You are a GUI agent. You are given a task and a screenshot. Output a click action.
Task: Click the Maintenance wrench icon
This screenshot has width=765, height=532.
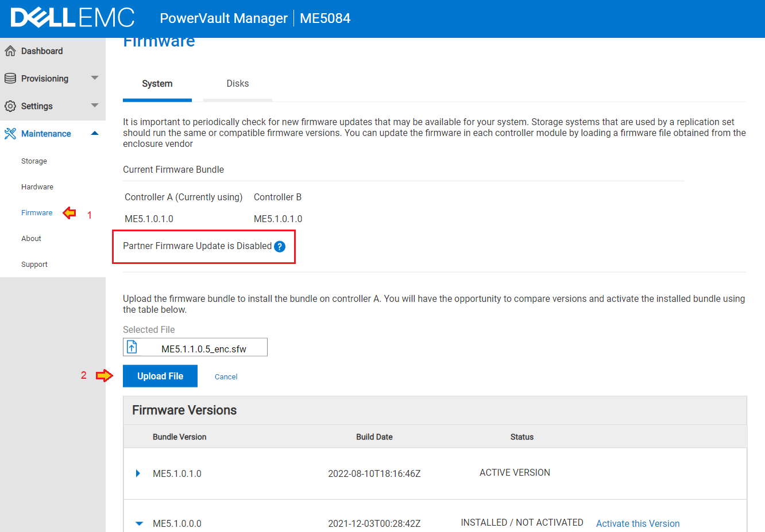pos(10,133)
